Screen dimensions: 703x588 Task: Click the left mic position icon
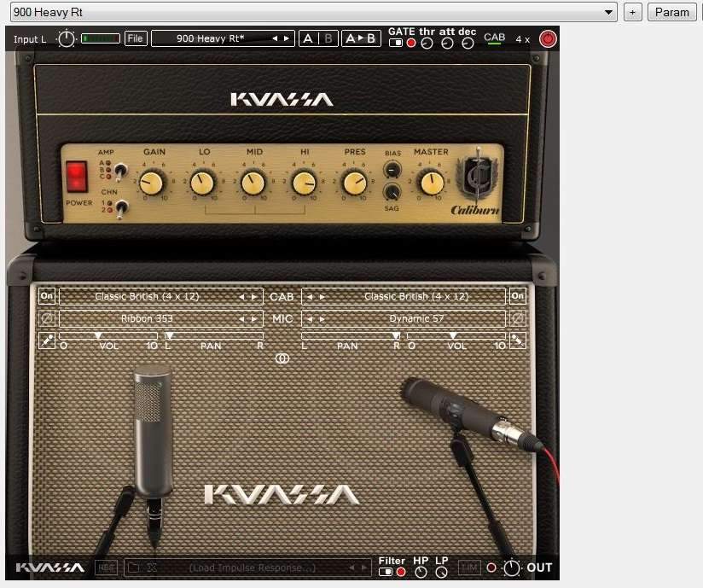pos(47,341)
